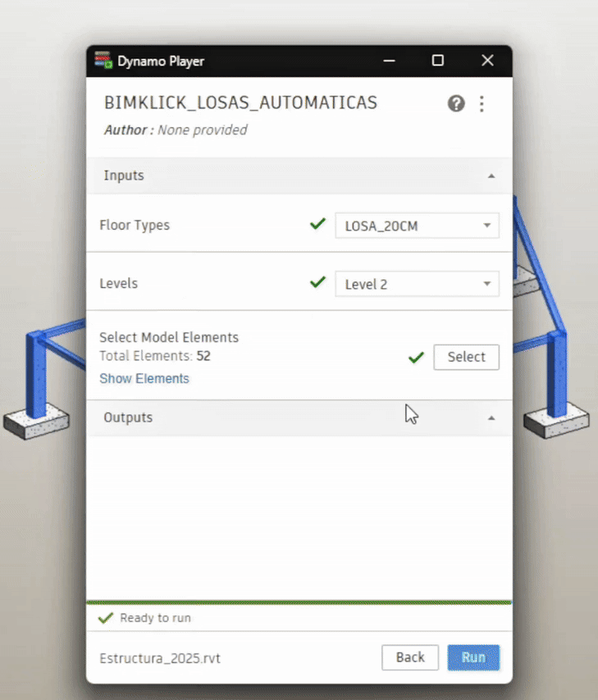Image resolution: width=598 pixels, height=700 pixels.
Task: Run the script with the Run button
Action: [x=473, y=657]
